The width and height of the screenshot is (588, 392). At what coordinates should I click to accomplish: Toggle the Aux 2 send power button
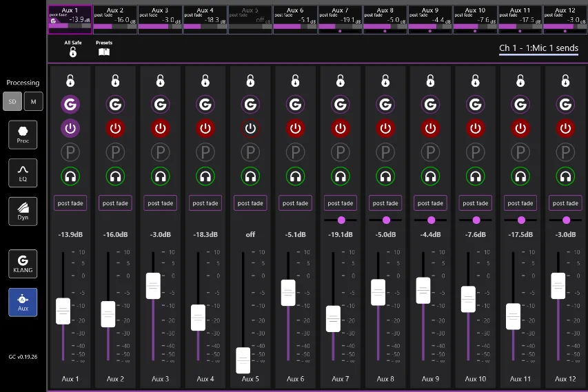click(115, 129)
